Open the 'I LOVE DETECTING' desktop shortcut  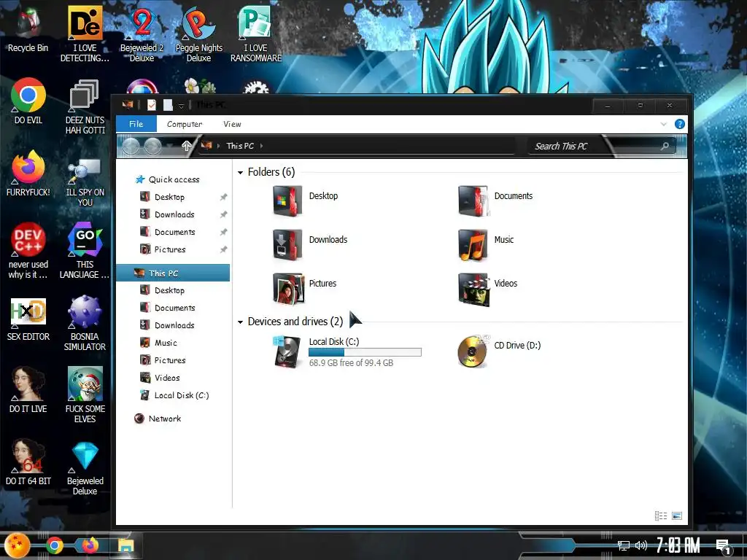(x=85, y=34)
